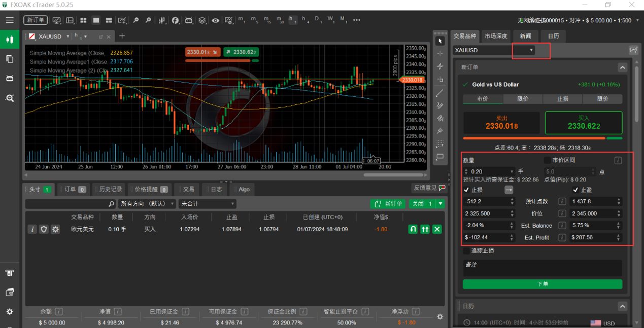Toggle the 止盈 take profit checkbox

click(575, 190)
